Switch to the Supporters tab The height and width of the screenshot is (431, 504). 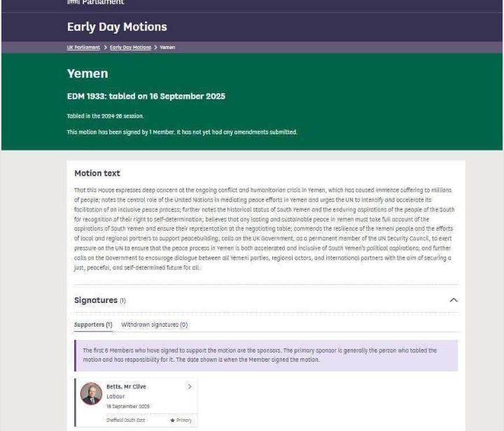pos(93,325)
